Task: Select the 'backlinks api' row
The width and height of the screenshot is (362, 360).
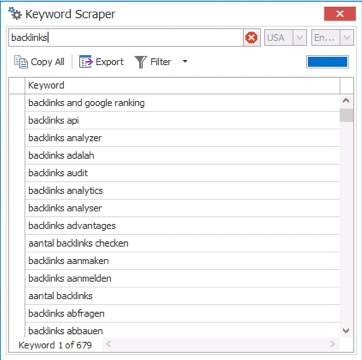Action: coord(182,120)
